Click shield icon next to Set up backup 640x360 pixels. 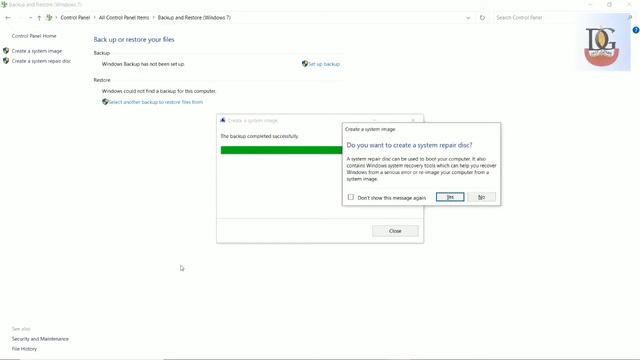pos(304,64)
